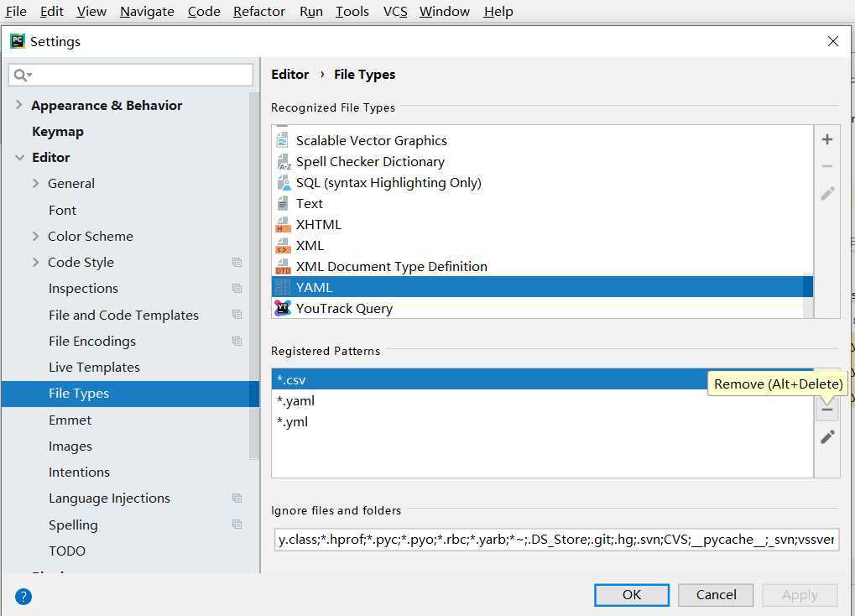855x616 pixels.
Task: Select File Types in settings tree
Action: 130,394
